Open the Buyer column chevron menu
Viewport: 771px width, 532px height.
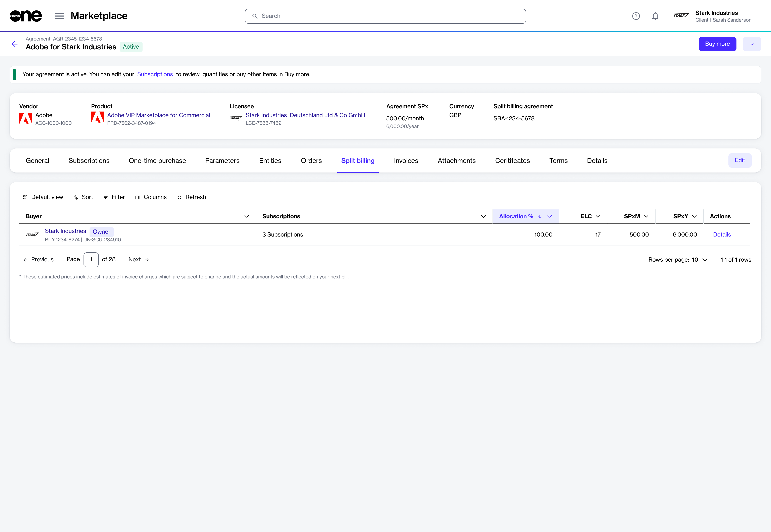click(247, 216)
